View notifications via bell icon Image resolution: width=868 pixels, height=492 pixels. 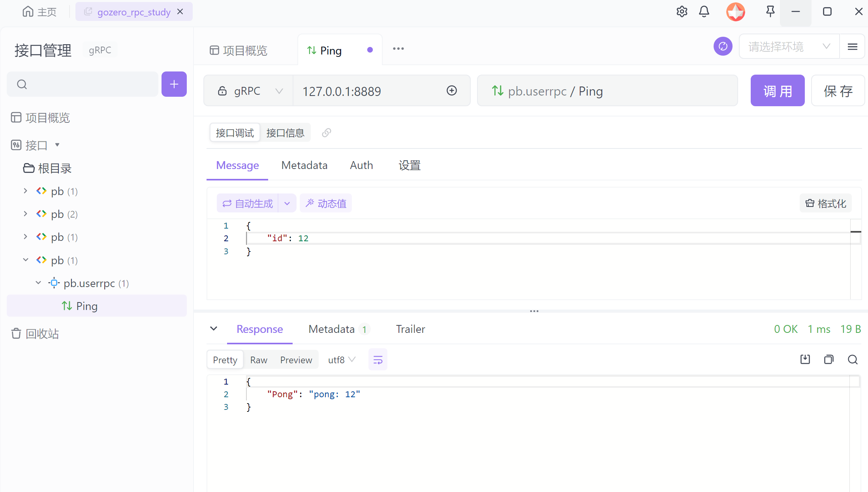point(704,11)
